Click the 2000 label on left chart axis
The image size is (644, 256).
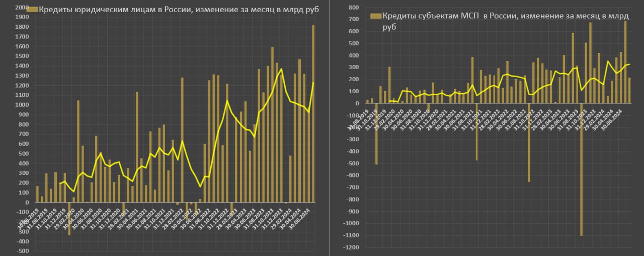tap(22, 8)
